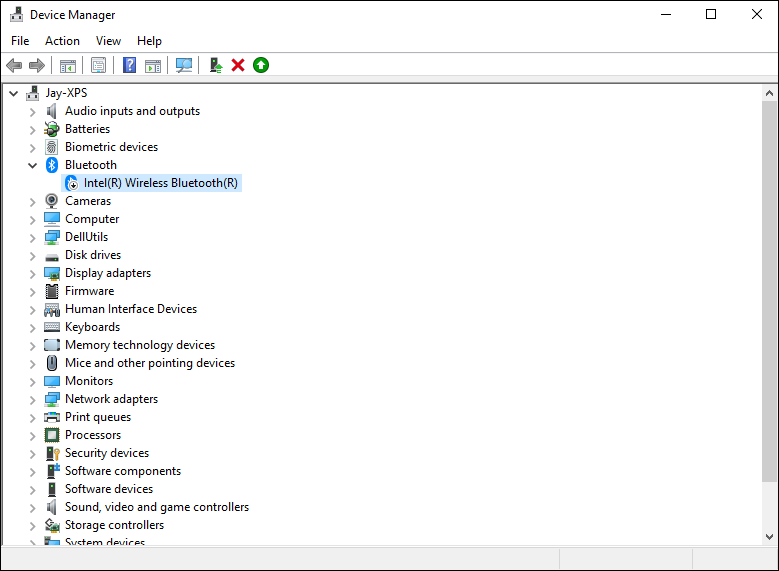Expand Audio inputs and outputs node
Image resolution: width=779 pixels, height=571 pixels.
coord(32,111)
